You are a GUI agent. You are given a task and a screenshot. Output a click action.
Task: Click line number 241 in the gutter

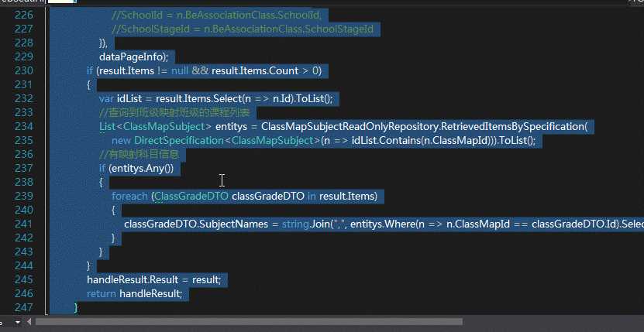click(x=23, y=224)
